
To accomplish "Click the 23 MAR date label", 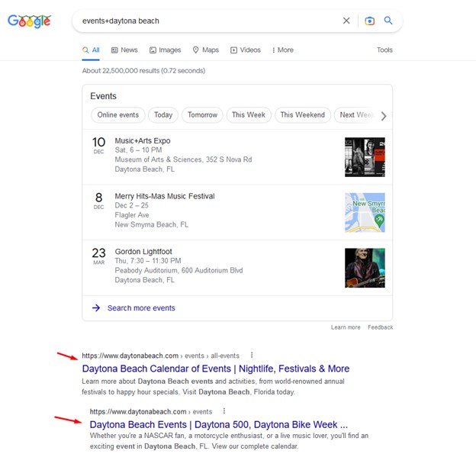I will click(98, 256).
